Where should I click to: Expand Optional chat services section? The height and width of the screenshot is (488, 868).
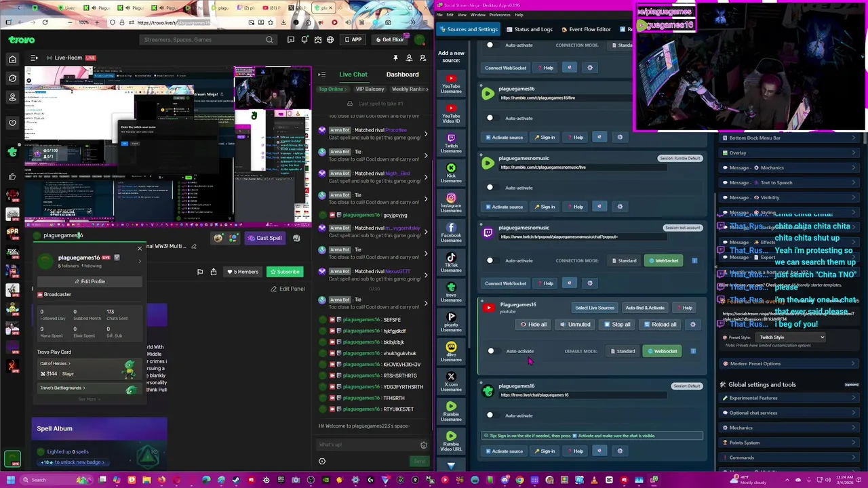pyautogui.click(x=790, y=413)
